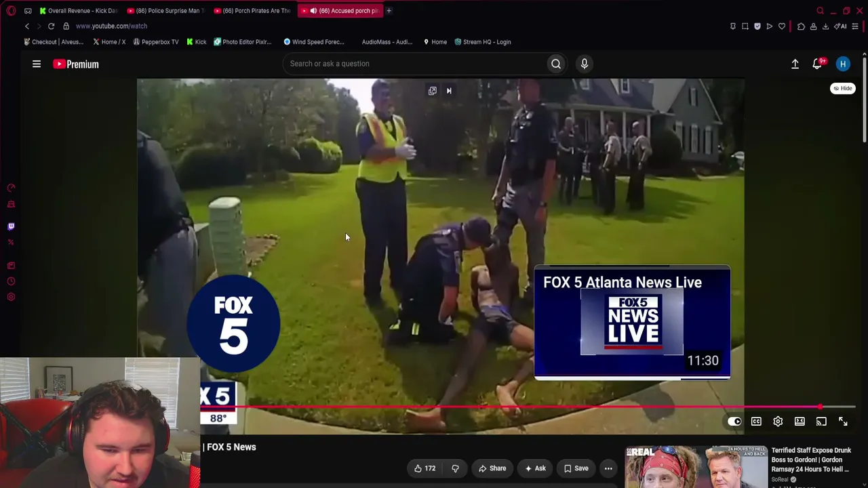Toggle the autoplay switch
The image size is (868, 488).
(x=734, y=422)
